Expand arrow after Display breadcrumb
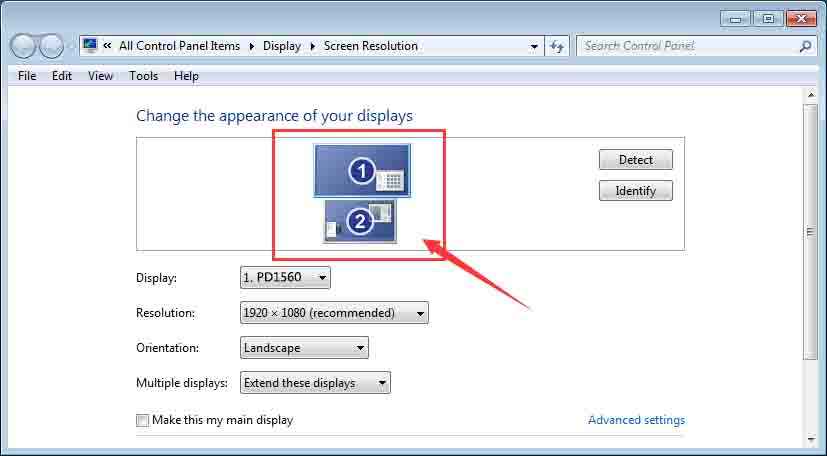This screenshot has width=827, height=456. 312,46
